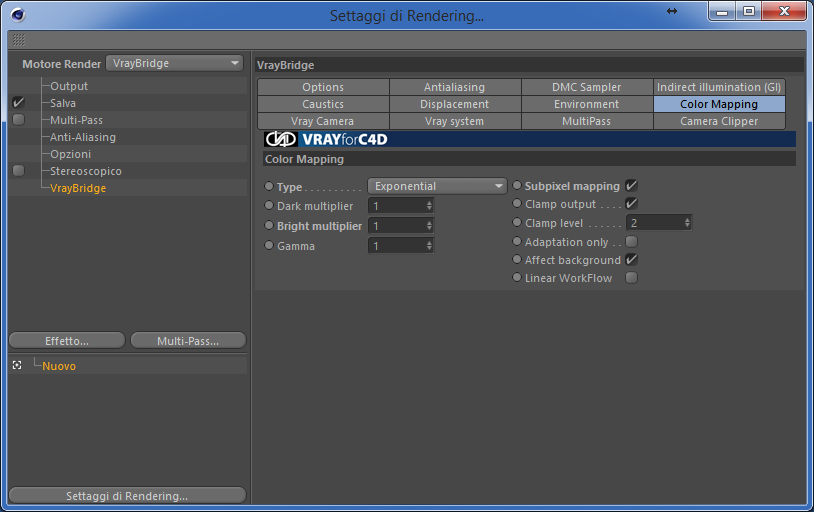Viewport: 814px width, 512px height.
Task: Open the Motore Render VrayBridge dropdown
Action: click(x=174, y=63)
